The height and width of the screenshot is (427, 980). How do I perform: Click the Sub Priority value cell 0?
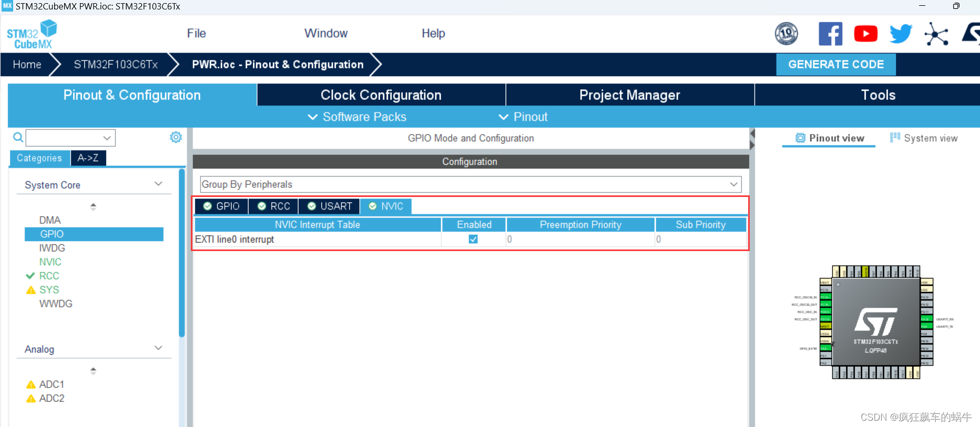(700, 239)
